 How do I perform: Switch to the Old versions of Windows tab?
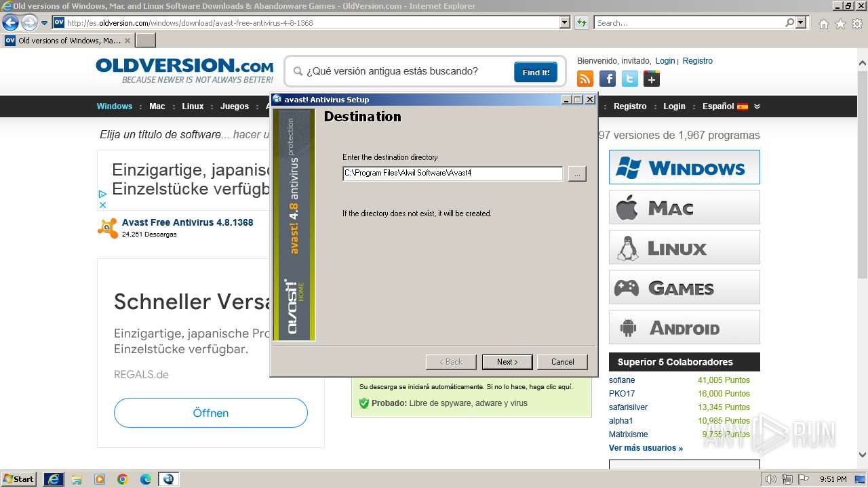(x=68, y=41)
